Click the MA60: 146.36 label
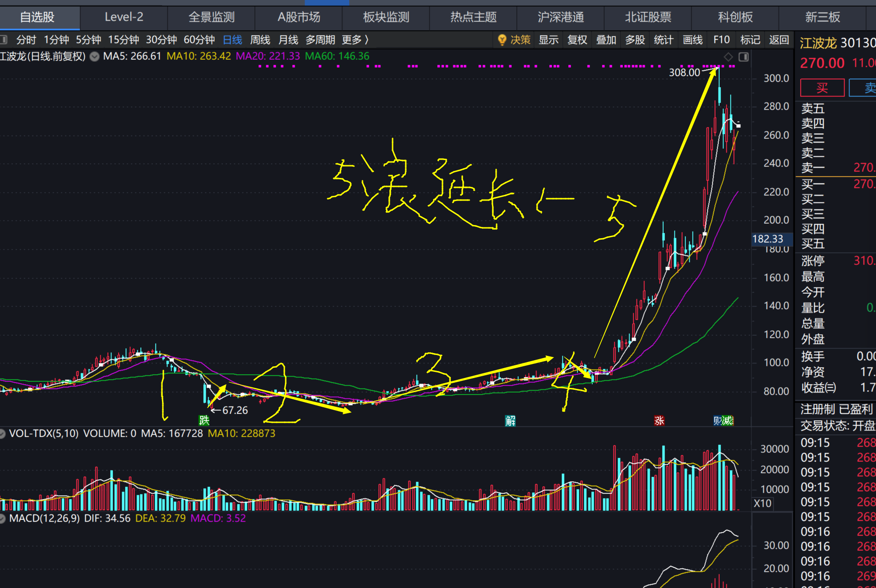Screen dimensions: 876x588 pyautogui.click(x=337, y=56)
